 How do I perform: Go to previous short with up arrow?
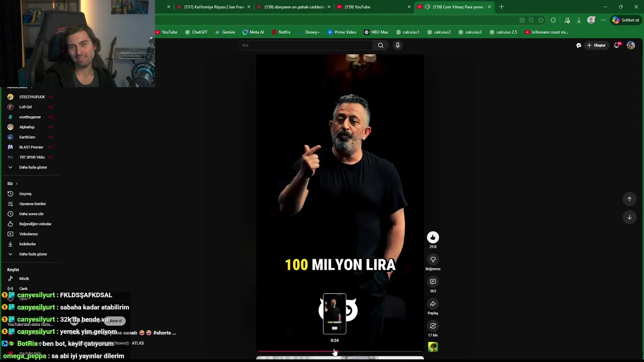(x=629, y=199)
